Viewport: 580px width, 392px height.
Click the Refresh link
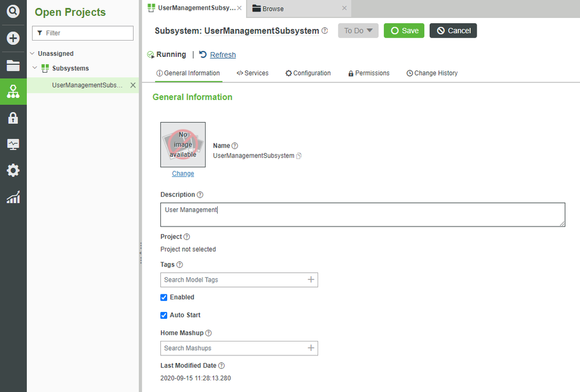coord(222,55)
